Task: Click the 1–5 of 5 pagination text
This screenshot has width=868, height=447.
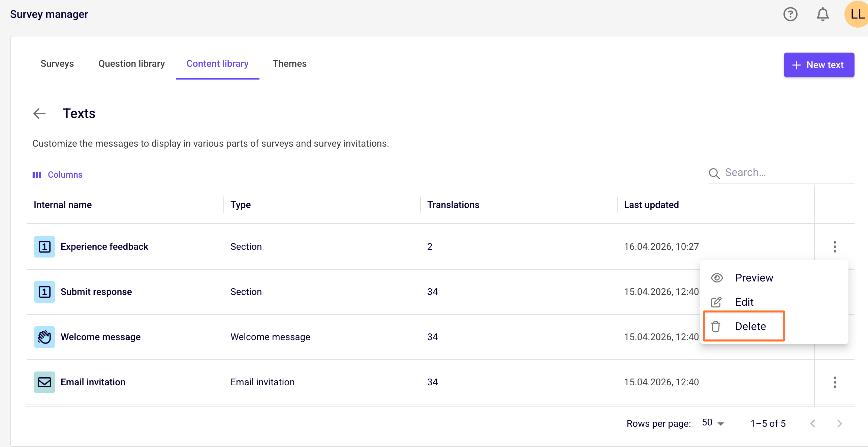Action: coord(768,423)
